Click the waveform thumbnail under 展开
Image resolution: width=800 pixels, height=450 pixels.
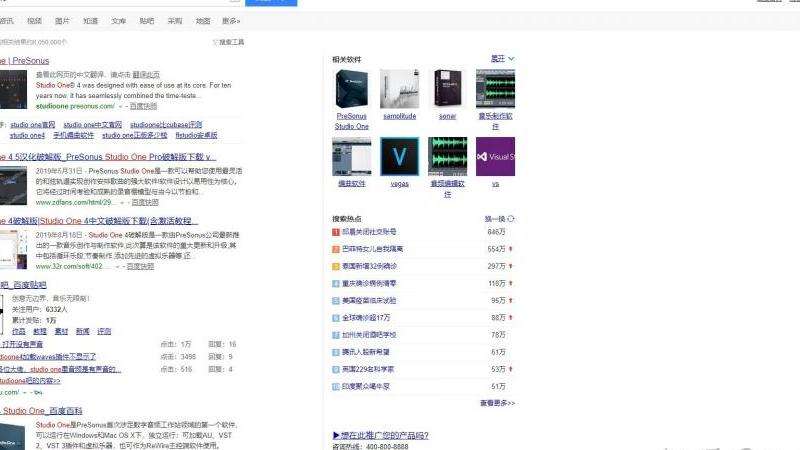(x=495, y=89)
